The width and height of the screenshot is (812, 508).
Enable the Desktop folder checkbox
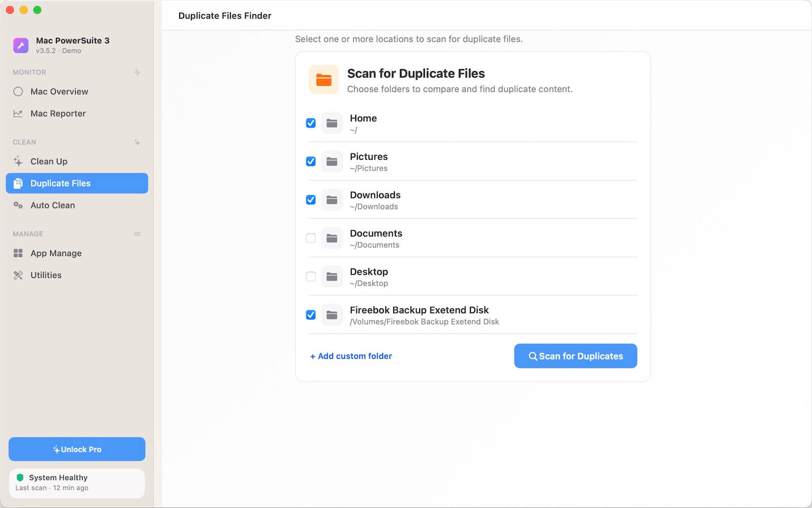[311, 276]
